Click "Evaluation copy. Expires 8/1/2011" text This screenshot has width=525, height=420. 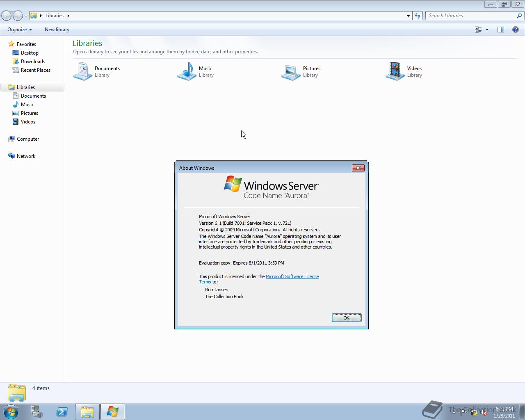(242, 263)
